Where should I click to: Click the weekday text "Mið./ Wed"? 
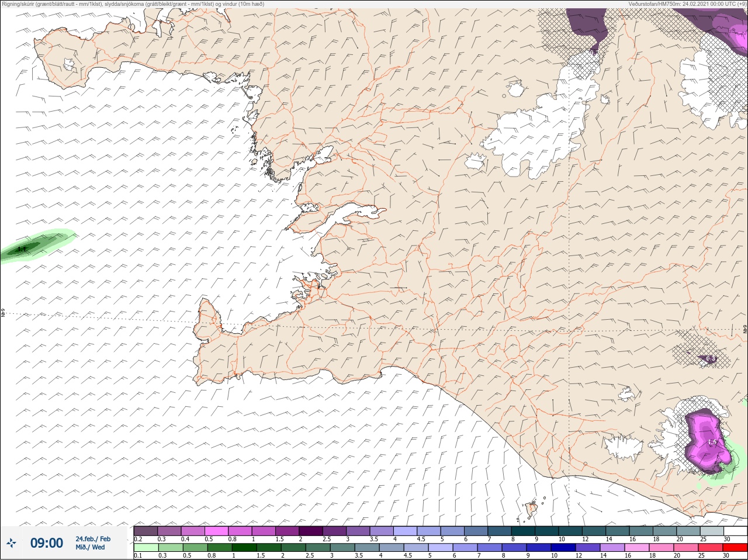(x=90, y=547)
